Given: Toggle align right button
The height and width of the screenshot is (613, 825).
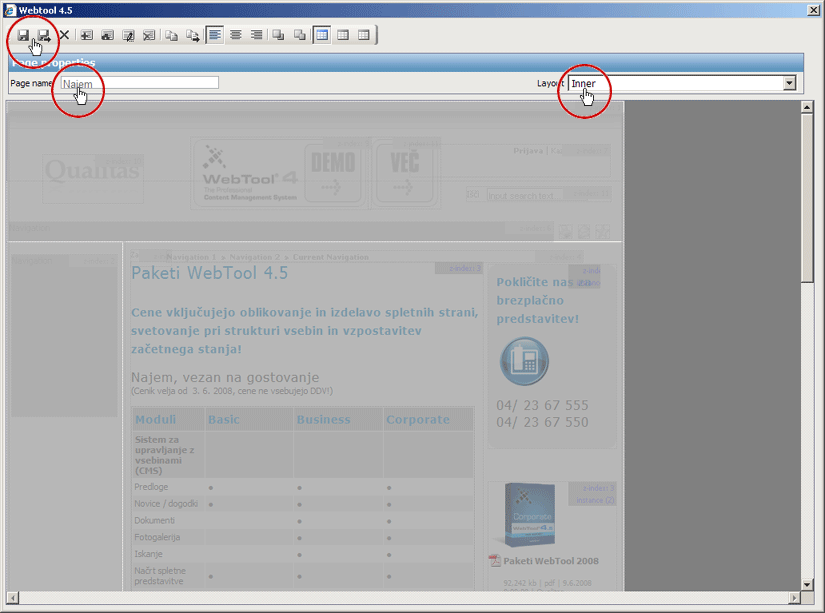Looking at the screenshot, I should tap(257, 35).
